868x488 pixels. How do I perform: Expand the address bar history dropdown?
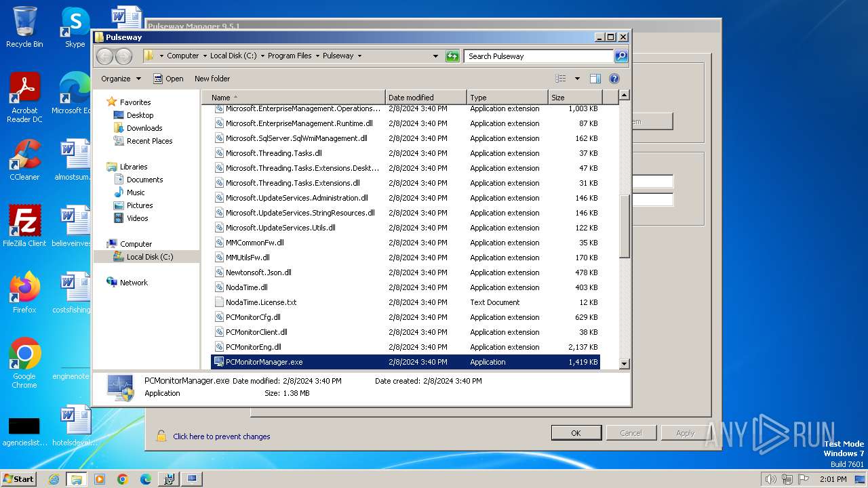[435, 56]
